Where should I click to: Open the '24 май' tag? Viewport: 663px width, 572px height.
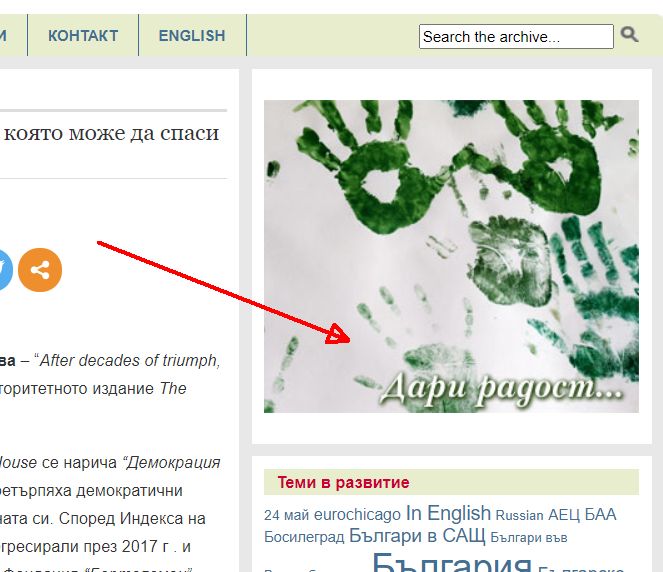[286, 516]
